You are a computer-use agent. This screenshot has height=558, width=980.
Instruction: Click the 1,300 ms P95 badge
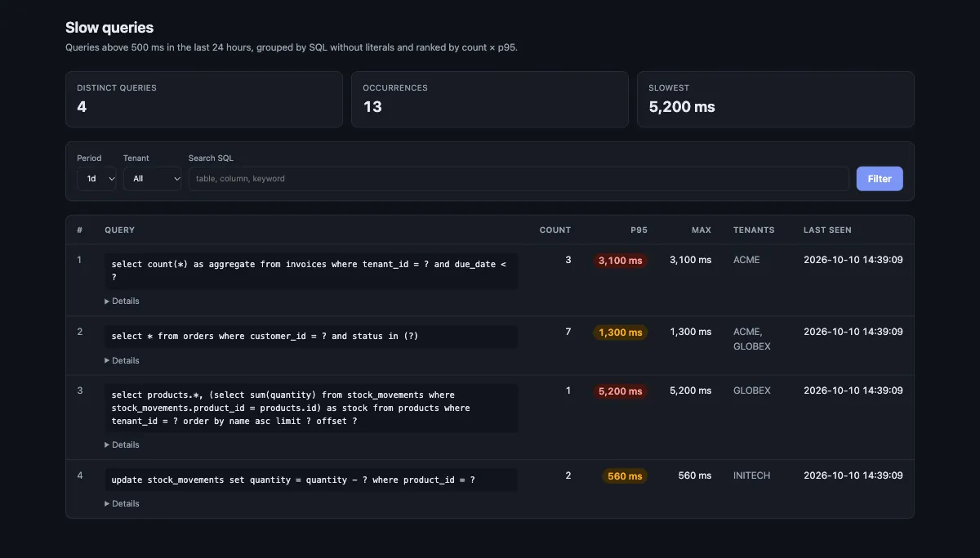point(621,333)
